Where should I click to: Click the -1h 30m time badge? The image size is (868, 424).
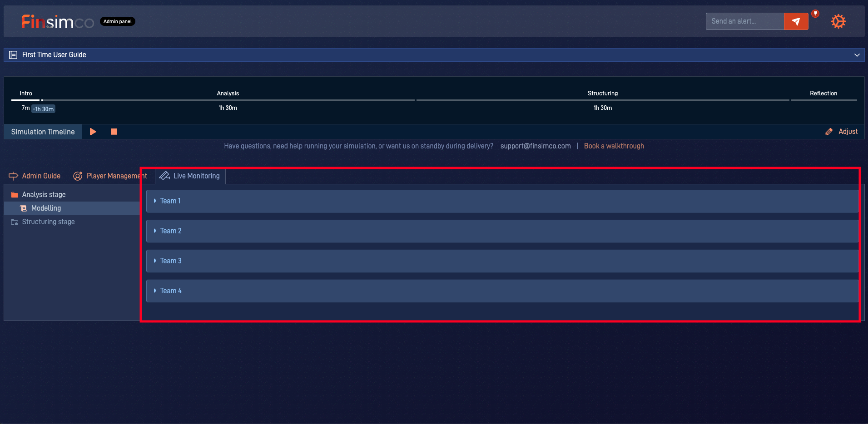tap(44, 109)
